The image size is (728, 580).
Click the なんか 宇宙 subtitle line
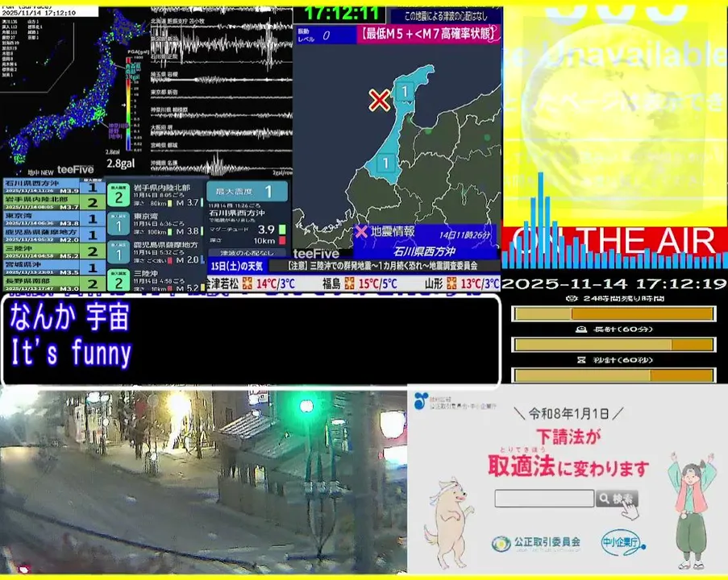point(69,317)
